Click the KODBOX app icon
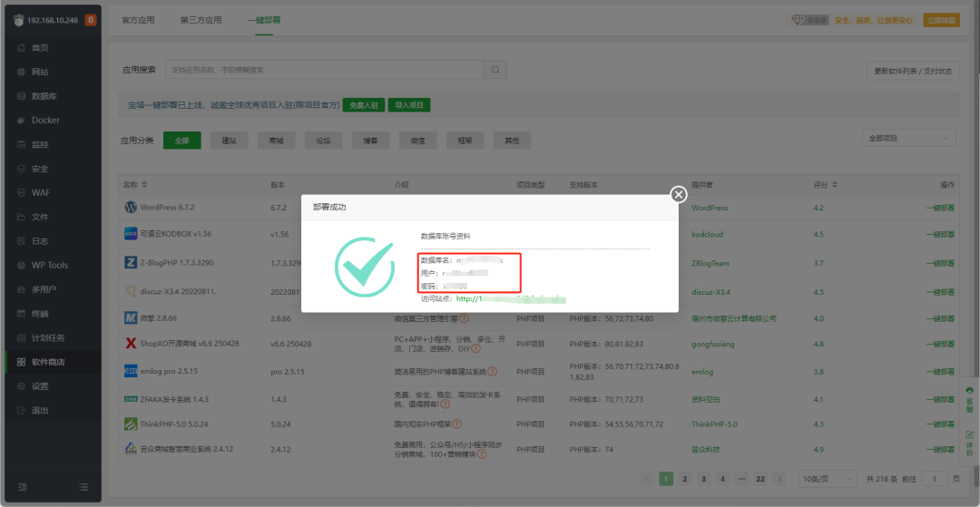980x507 pixels. pyautogui.click(x=131, y=233)
